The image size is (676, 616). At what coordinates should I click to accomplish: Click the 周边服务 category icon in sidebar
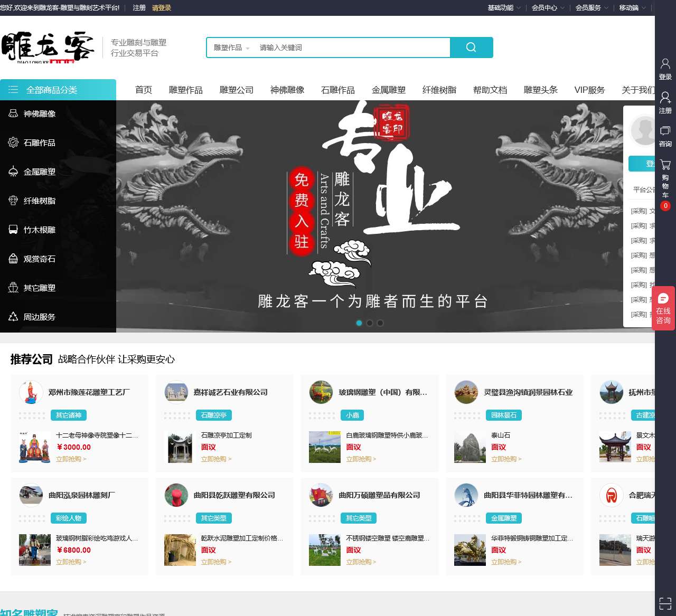pyautogui.click(x=13, y=317)
